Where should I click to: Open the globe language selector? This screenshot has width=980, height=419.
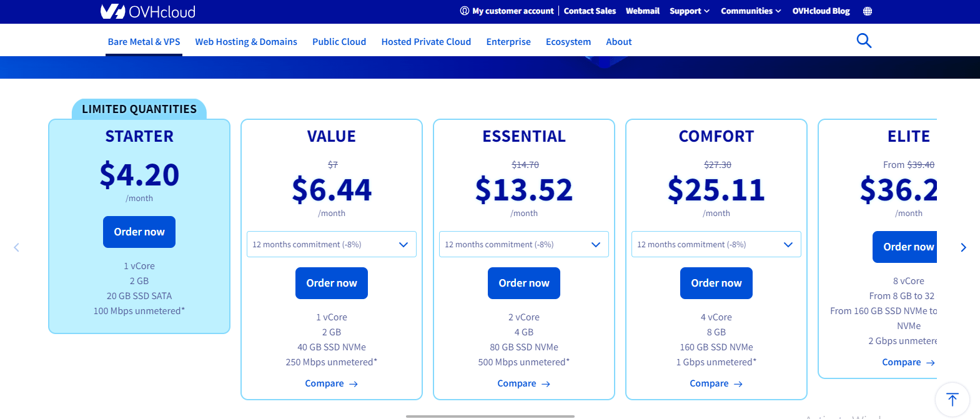point(868,11)
